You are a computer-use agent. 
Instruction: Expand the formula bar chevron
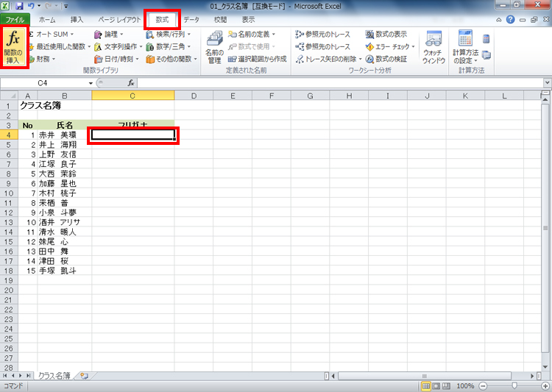tap(548, 83)
